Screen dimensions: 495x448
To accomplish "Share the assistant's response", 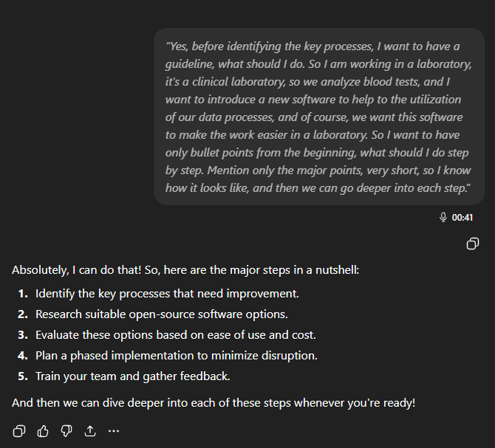I will click(90, 430).
